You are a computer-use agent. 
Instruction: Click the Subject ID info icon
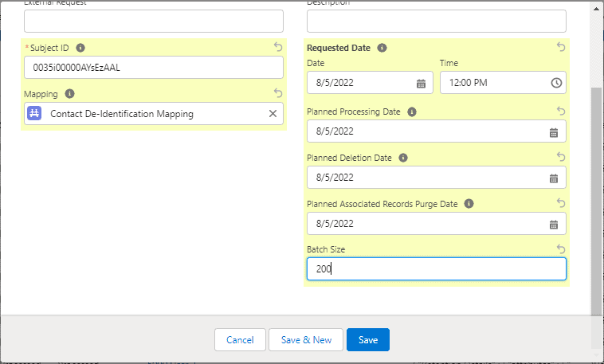80,48
